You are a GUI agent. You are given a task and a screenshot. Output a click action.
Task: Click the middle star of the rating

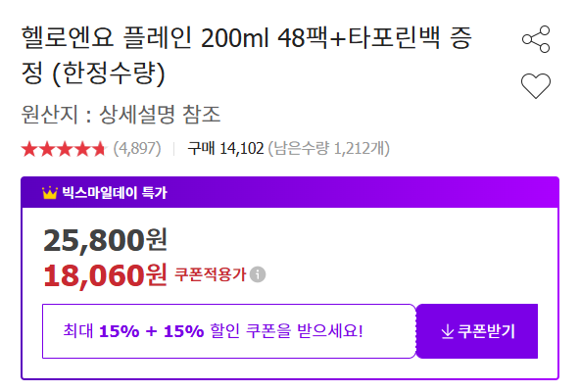coord(65,149)
